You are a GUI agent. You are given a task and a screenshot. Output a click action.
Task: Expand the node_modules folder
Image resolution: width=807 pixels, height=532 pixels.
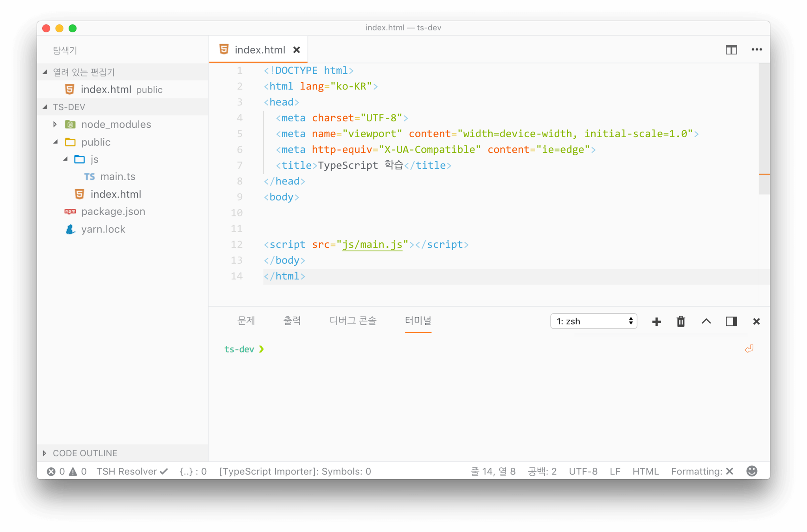coord(115,125)
